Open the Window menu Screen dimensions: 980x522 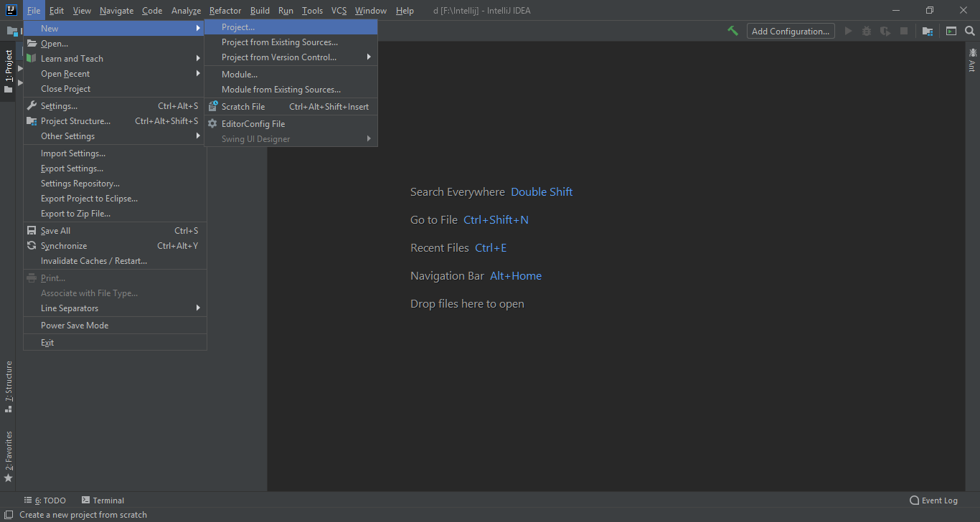click(371, 11)
